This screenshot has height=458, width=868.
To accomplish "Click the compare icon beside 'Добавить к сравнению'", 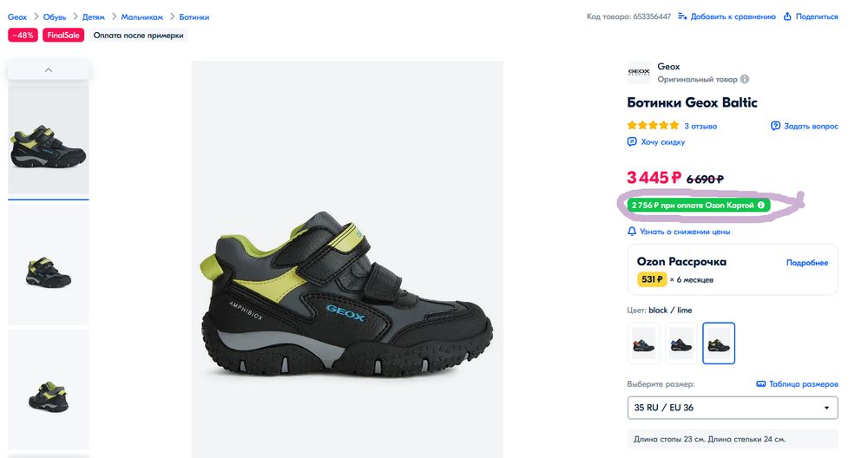I will [x=683, y=16].
